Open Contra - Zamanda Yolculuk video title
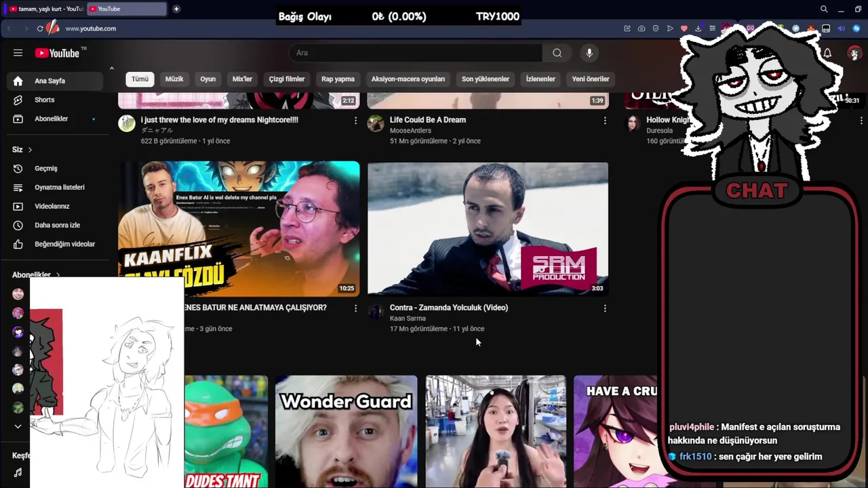 (x=449, y=308)
